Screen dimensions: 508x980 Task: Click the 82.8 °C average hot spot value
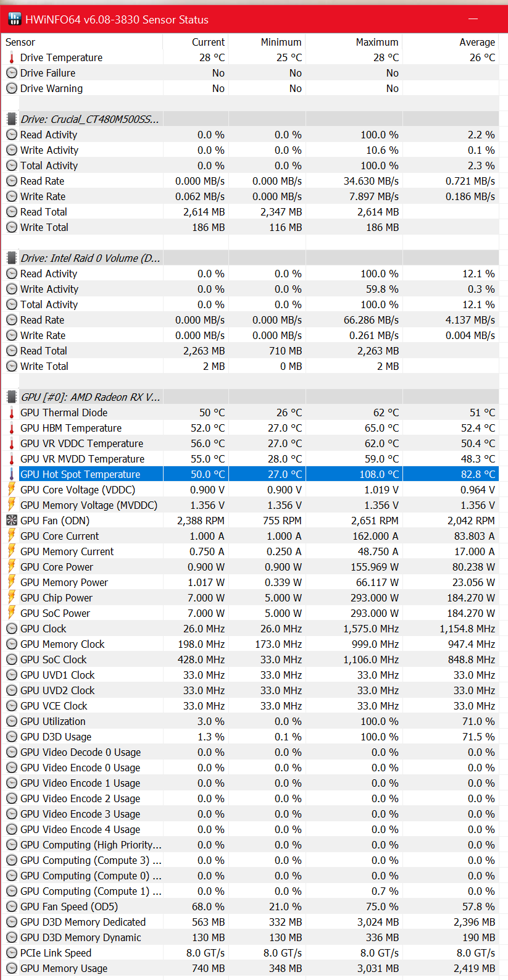478,474
